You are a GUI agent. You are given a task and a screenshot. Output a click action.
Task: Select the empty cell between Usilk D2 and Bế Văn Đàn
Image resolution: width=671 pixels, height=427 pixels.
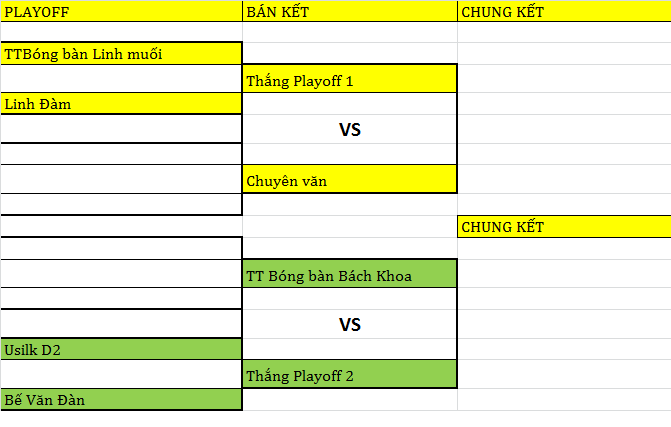(122, 374)
